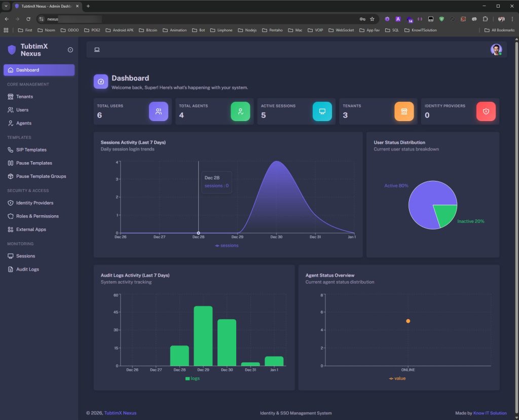This screenshot has width=519, height=420.
Task: Expand All Bookmarks
Action: pyautogui.click(x=499, y=30)
